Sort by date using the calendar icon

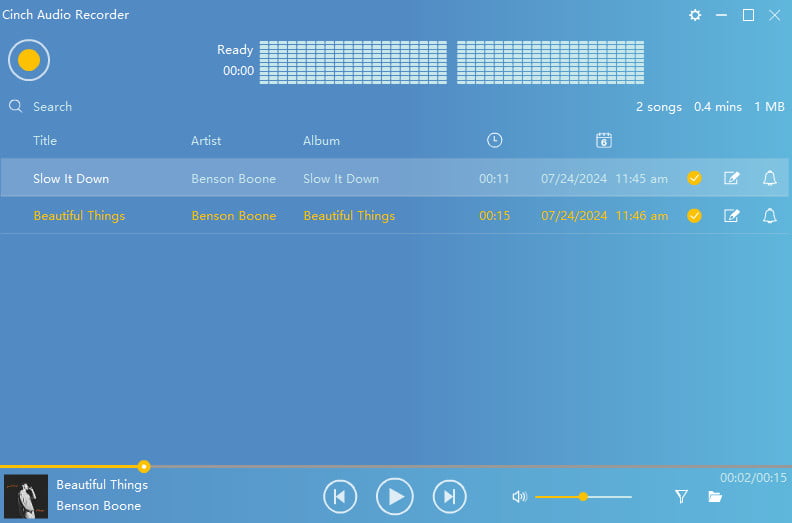604,140
